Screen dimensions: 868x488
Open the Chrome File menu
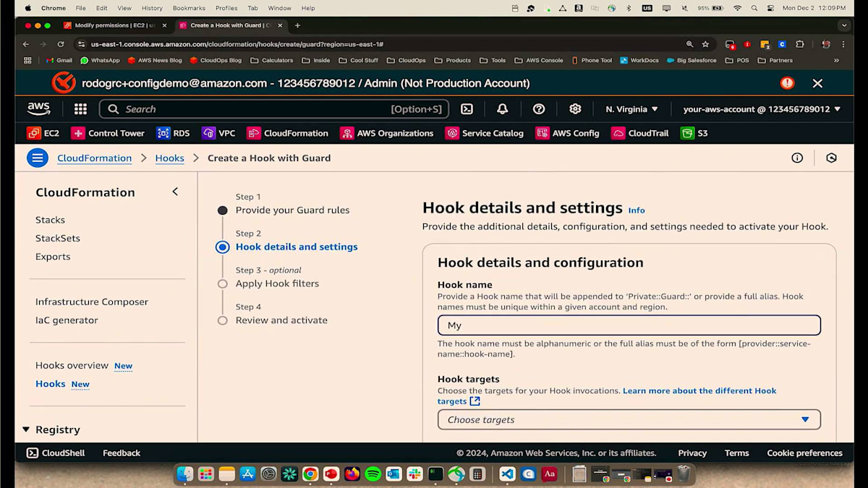[80, 8]
